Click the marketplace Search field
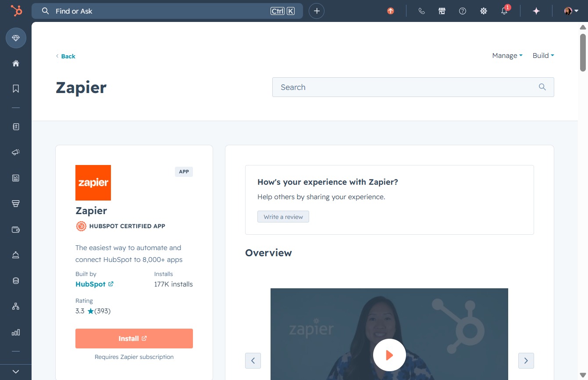This screenshot has width=588, height=380. (413, 87)
